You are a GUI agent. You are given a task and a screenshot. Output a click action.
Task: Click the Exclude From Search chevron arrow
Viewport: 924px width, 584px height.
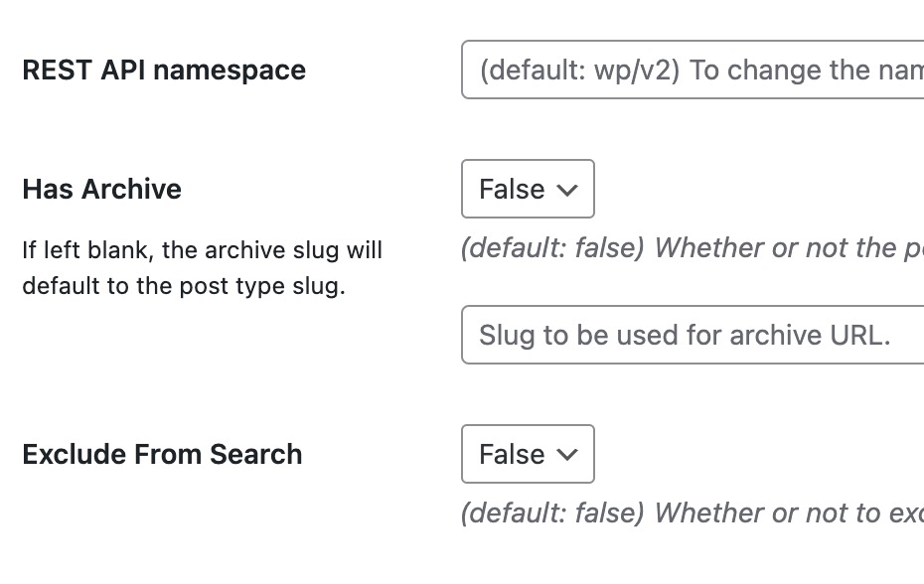click(567, 455)
